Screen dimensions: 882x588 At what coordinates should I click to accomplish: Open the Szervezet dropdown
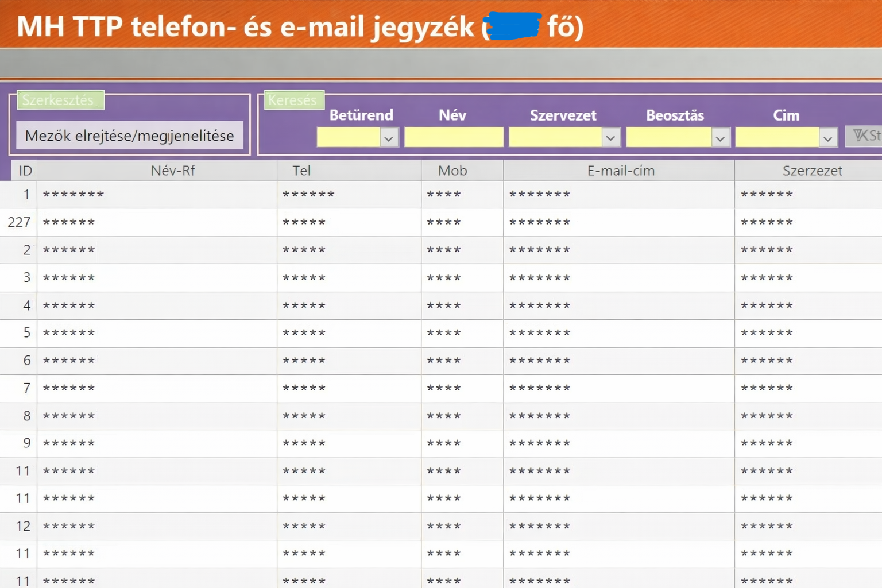point(610,137)
